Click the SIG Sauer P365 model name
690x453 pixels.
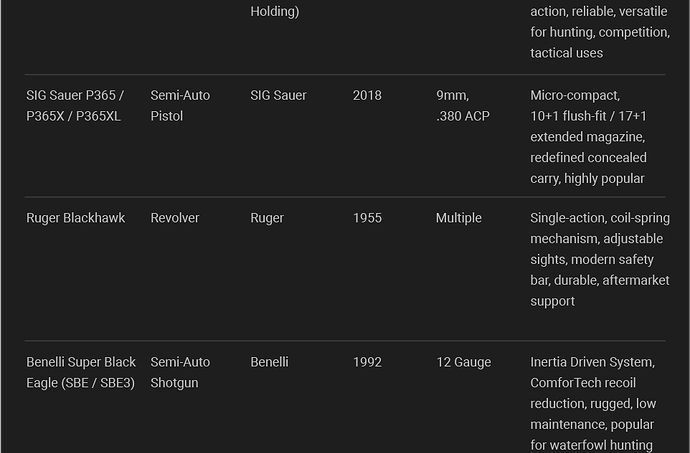(75, 105)
